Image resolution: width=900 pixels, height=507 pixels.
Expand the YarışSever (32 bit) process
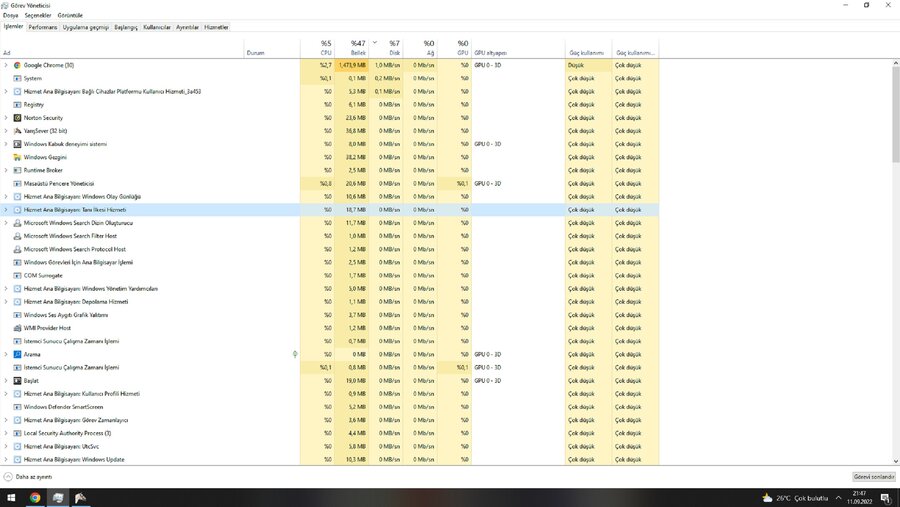point(6,131)
